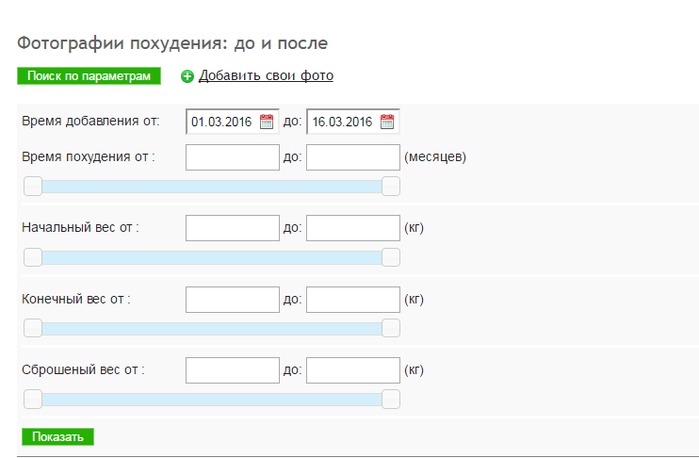This screenshot has height=458, width=699.
Task: Click the 'Показать' button
Action: (x=57, y=437)
